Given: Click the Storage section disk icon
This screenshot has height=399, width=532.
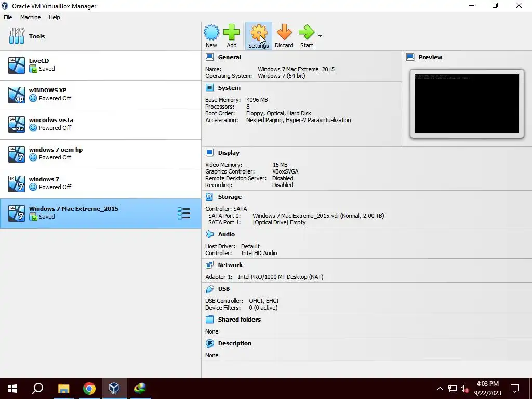Looking at the screenshot, I should [x=210, y=197].
